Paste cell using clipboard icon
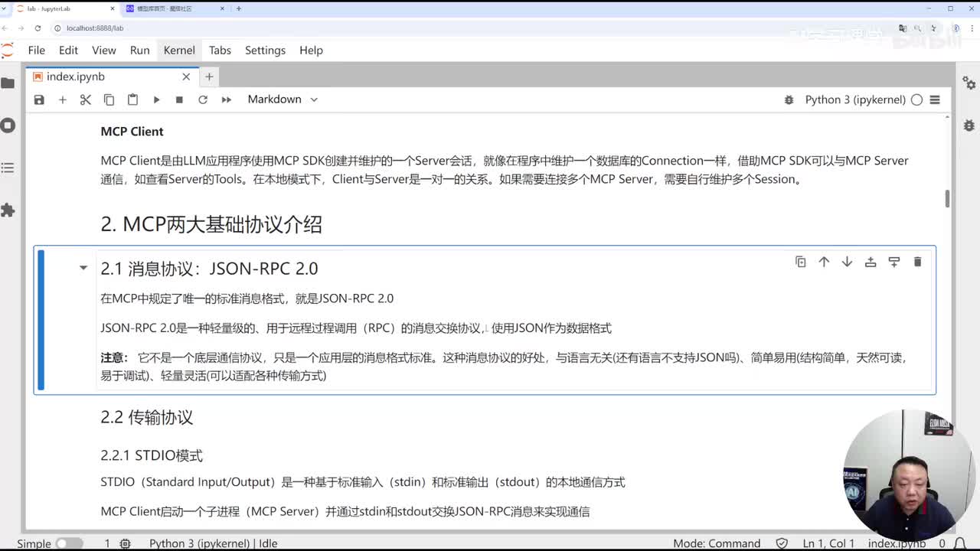The image size is (980, 551). pyautogui.click(x=132, y=99)
